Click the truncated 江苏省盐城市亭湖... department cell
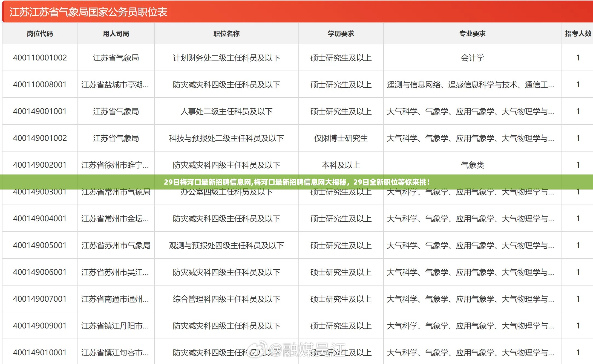 point(115,85)
